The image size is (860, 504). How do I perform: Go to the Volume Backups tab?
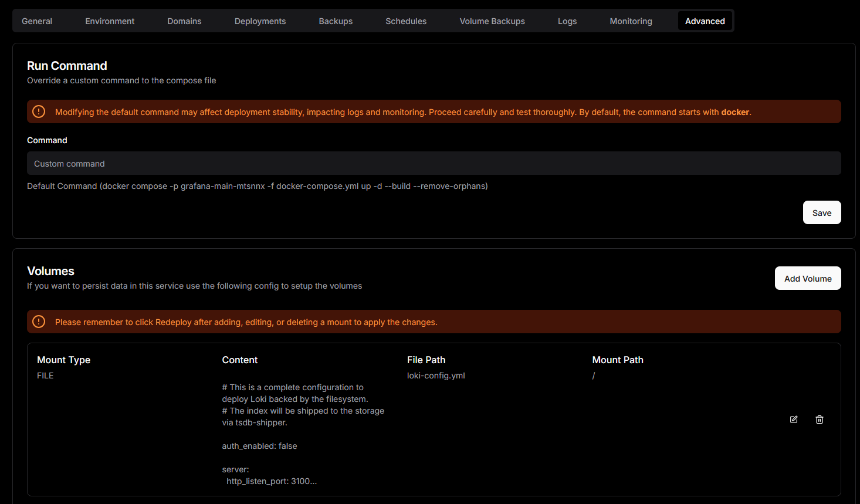pos(492,21)
